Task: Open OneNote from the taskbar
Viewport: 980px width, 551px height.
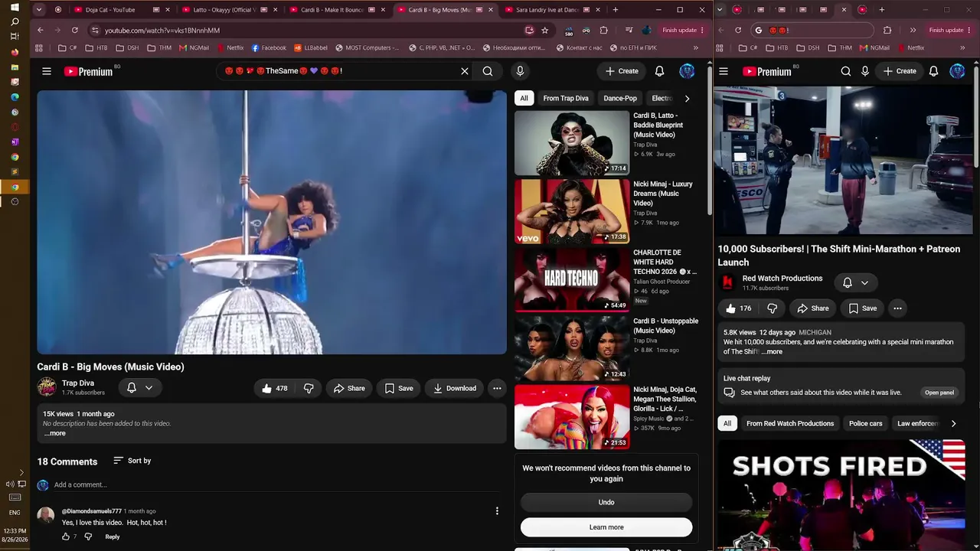Action: tap(15, 142)
